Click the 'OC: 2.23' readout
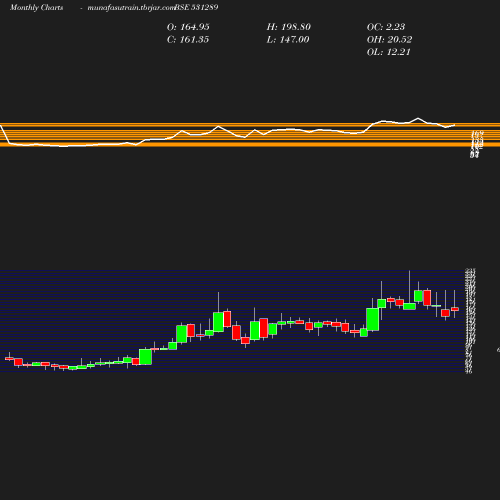This screenshot has height=500, width=500. [386, 27]
